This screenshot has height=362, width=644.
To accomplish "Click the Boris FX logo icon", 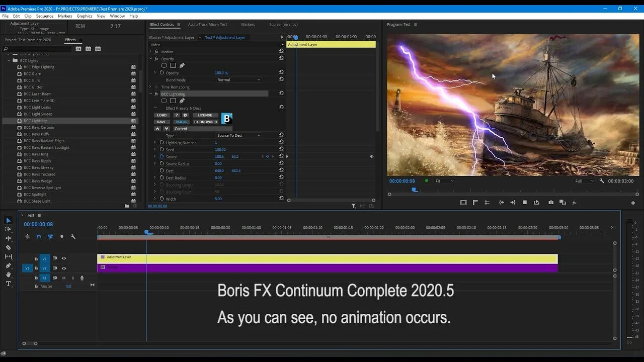I will pos(227,119).
